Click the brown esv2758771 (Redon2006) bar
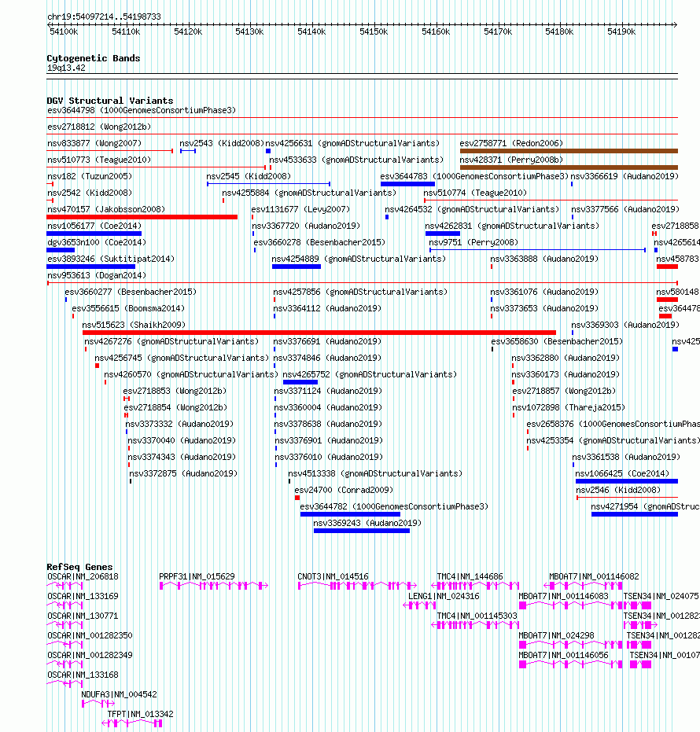 569,151
